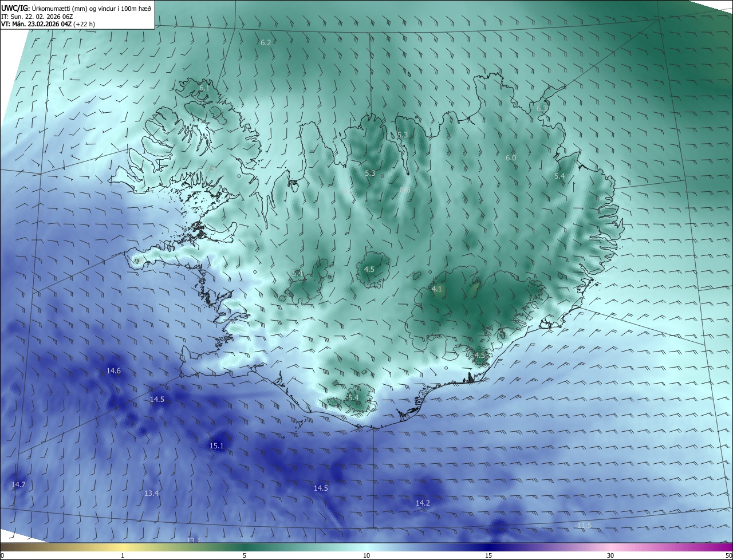
Task: Click the '0' tick on the color scale
Action: click(x=2, y=555)
